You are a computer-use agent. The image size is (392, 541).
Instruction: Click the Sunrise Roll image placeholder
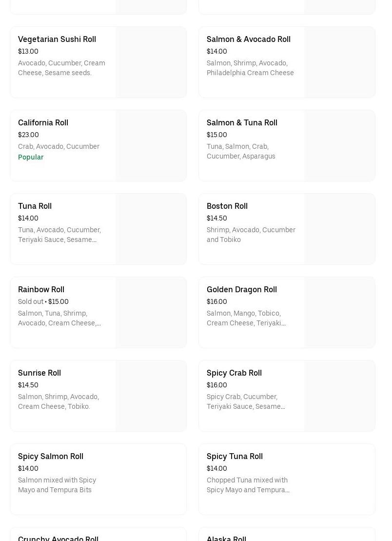[151, 396]
